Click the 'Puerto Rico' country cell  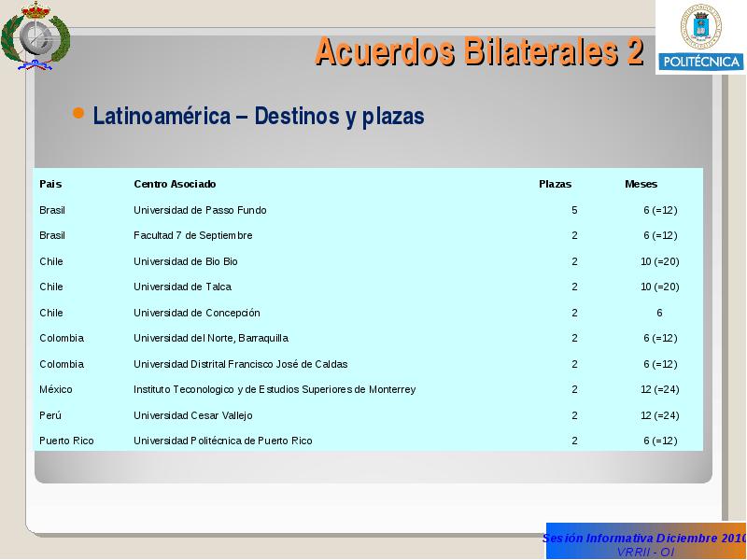66,441
